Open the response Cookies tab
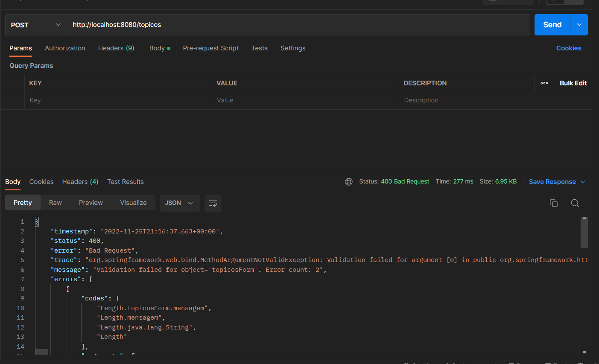599x364 pixels. [x=41, y=182]
